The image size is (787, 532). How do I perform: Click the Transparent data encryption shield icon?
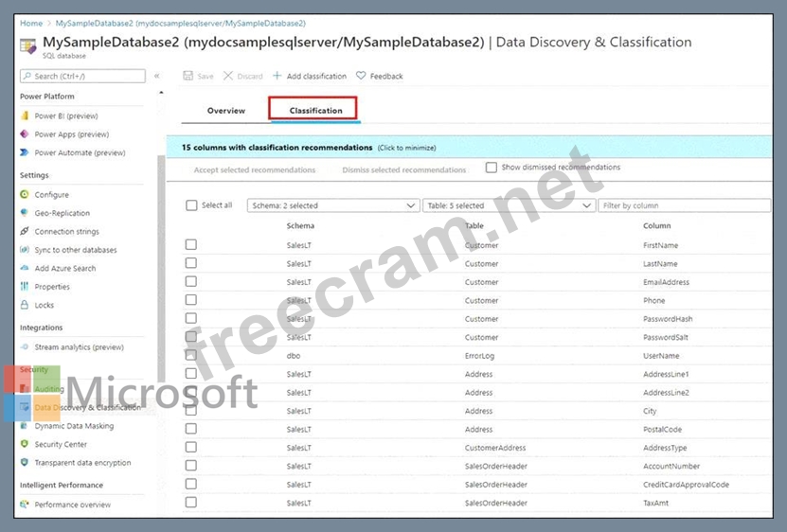click(x=24, y=462)
